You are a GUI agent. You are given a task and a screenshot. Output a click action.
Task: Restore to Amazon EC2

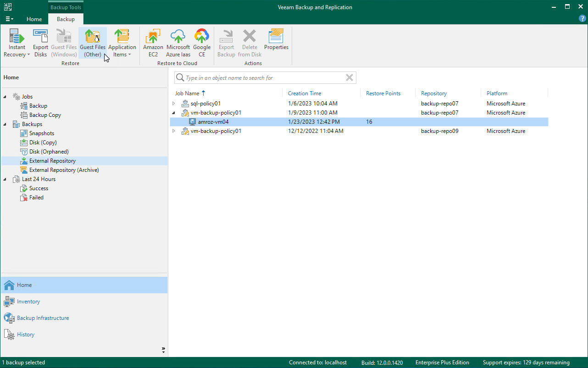pos(153,43)
